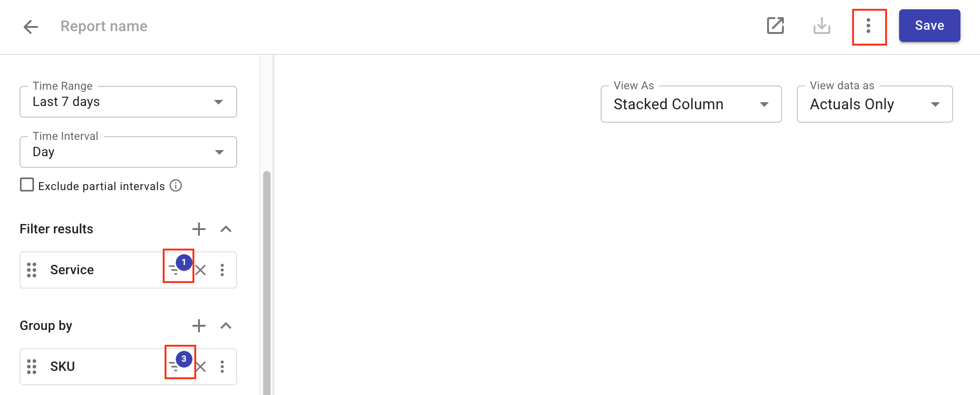Image resolution: width=980 pixels, height=395 pixels.
Task: Click the Save button
Action: pyautogui.click(x=929, y=26)
